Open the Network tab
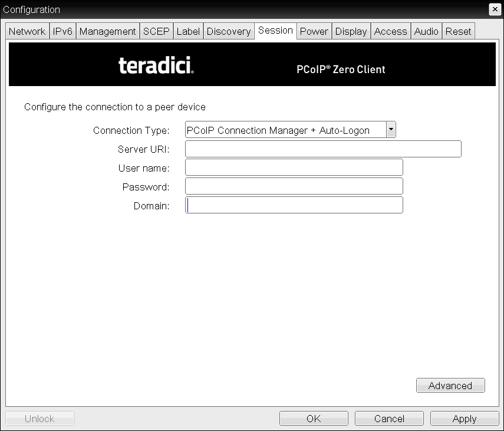The width and height of the screenshot is (504, 431). [27, 31]
